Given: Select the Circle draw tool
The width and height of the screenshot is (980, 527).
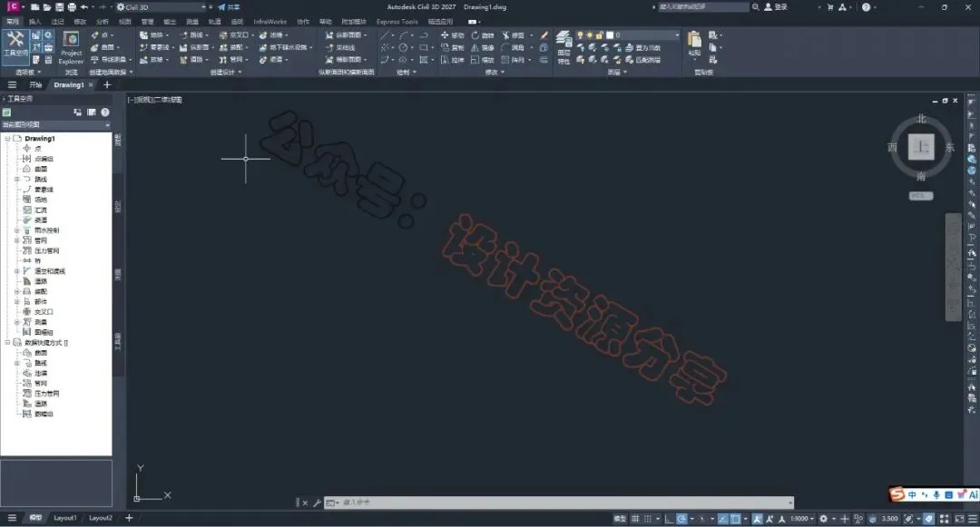Looking at the screenshot, I should coord(403,47).
